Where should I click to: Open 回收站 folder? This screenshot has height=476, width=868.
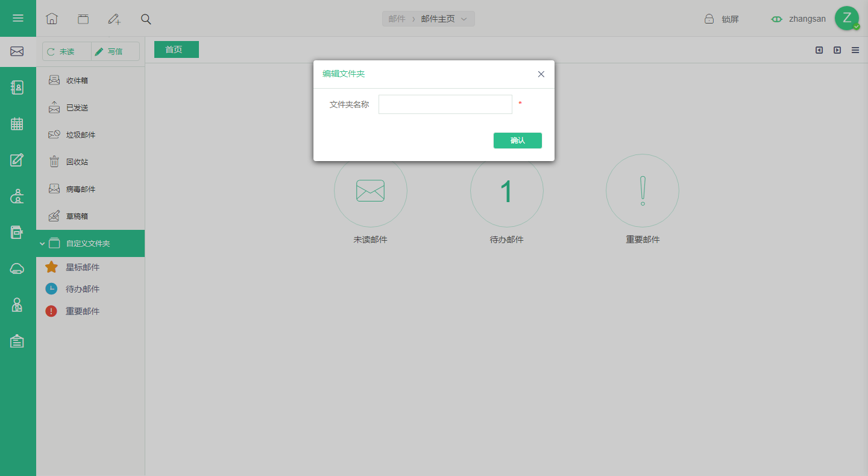tap(90, 162)
